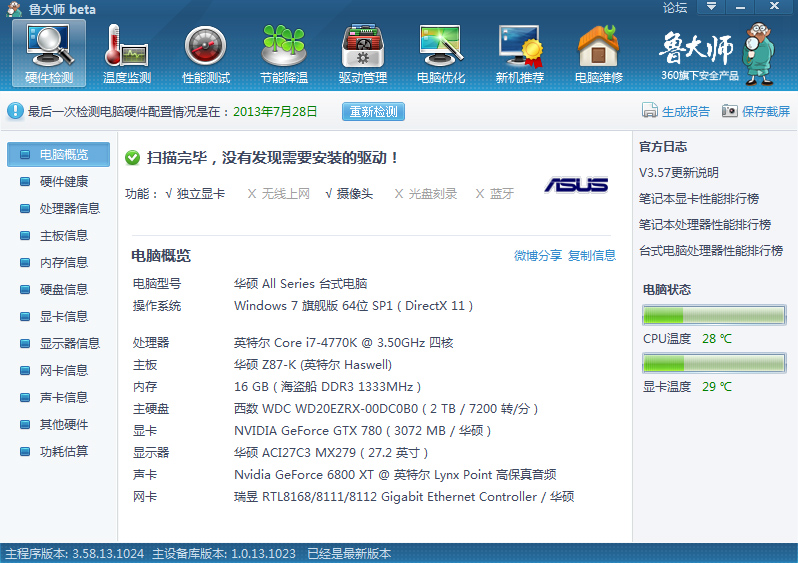Click the 摄像头 feature indicator

click(x=349, y=193)
